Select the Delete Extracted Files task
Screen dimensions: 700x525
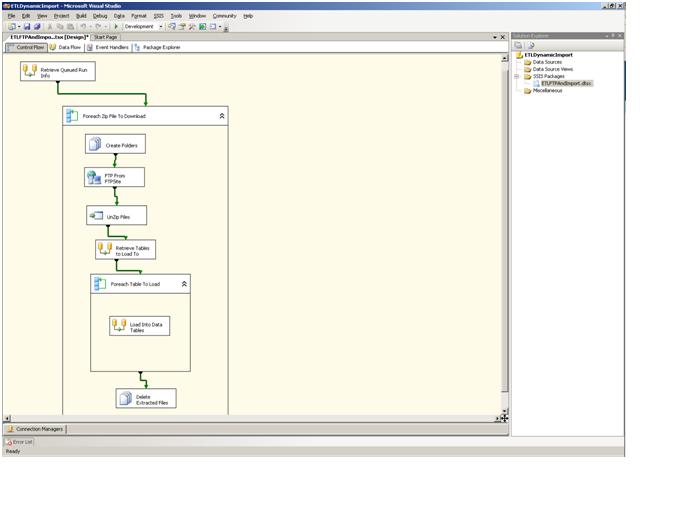pos(146,399)
